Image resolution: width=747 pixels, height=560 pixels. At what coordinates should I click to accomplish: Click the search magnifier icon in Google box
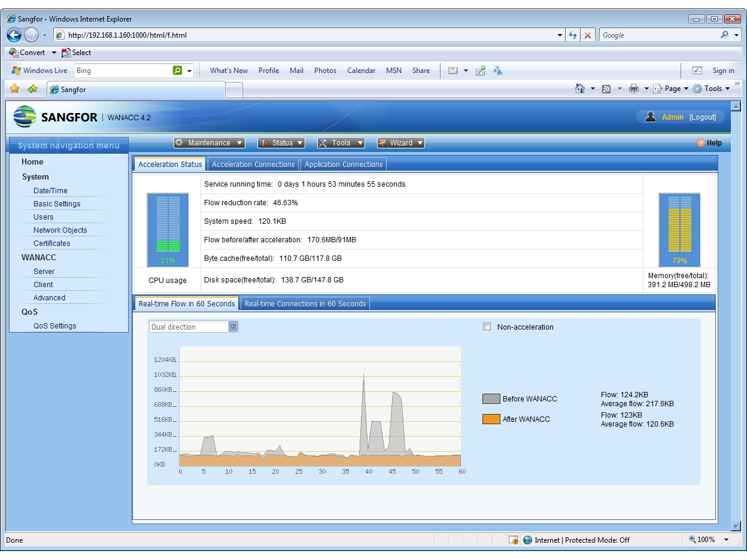coord(725,35)
